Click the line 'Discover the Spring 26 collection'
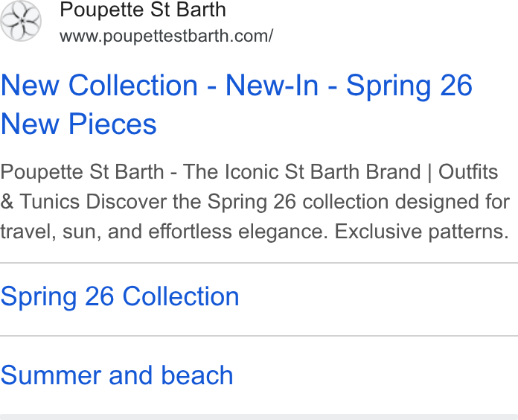Viewport: 518px width, 420px height. (x=238, y=202)
